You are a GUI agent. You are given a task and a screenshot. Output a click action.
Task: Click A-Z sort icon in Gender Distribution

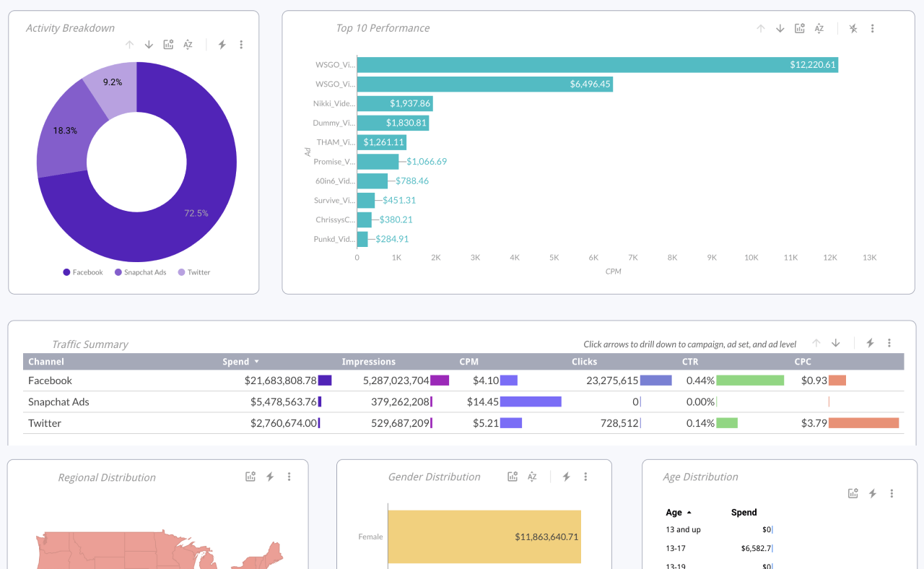(532, 477)
